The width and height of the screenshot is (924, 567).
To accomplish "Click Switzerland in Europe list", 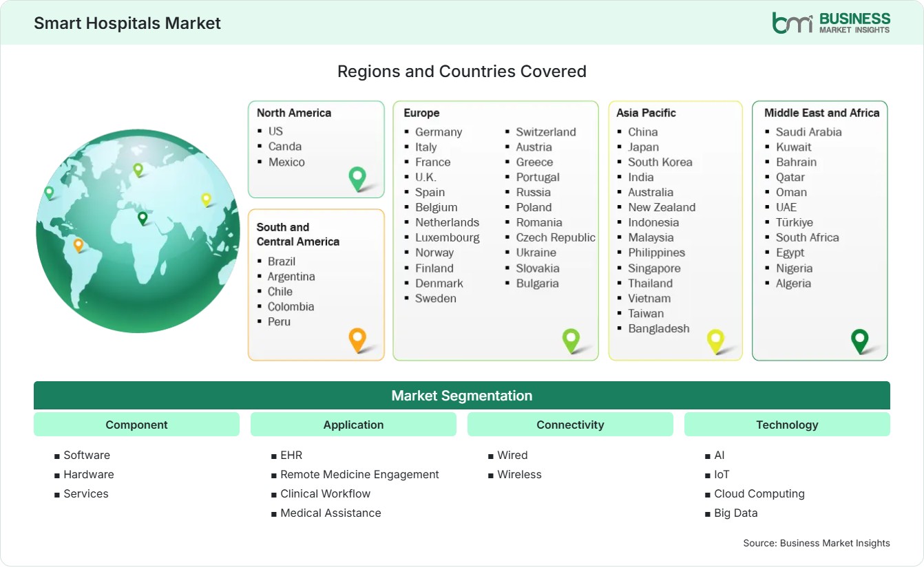I will tap(546, 131).
